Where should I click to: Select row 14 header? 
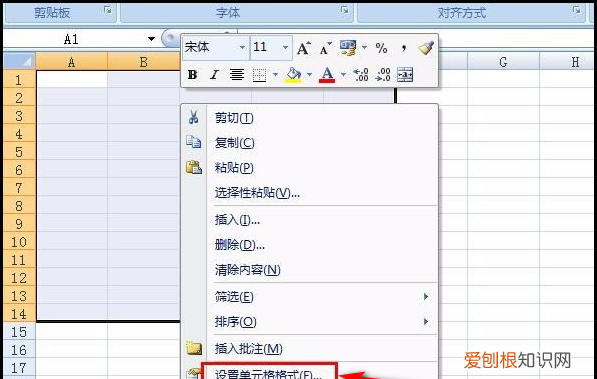[x=19, y=314]
